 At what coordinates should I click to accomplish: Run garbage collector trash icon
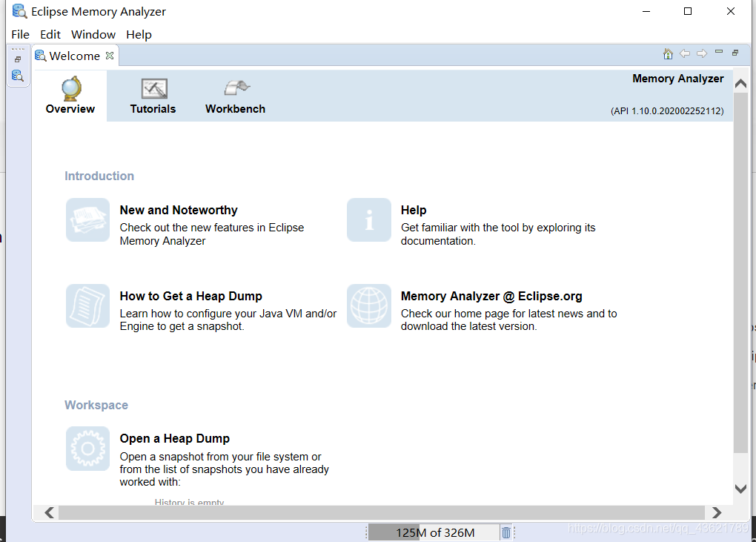coord(505,532)
